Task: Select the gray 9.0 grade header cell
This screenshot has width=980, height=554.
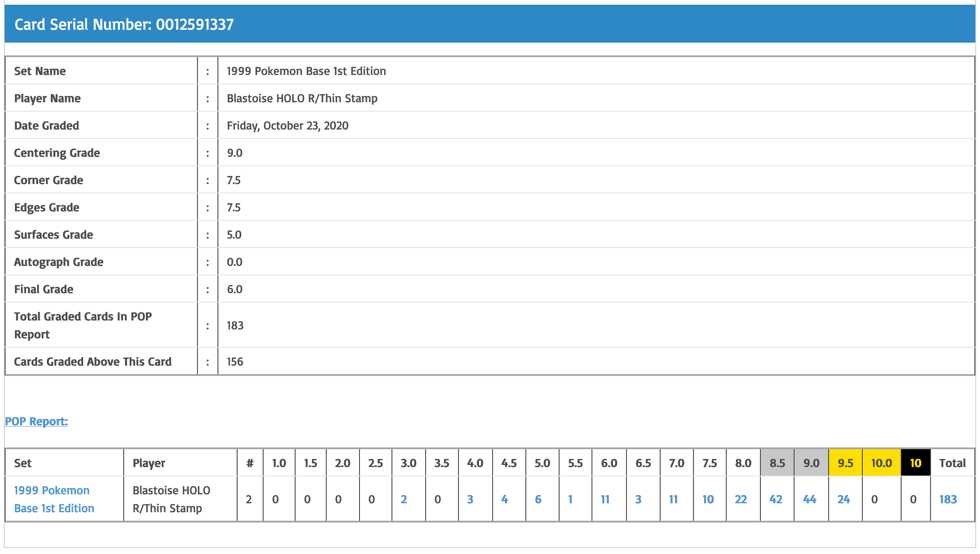Action: [811, 462]
